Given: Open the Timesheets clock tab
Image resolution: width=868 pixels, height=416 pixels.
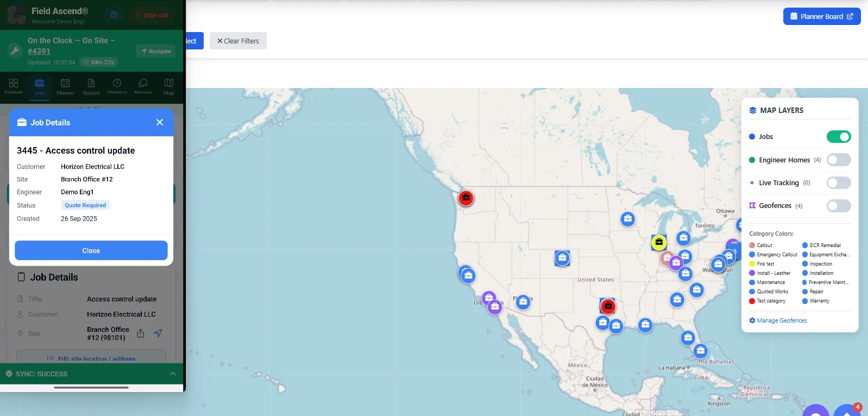Looking at the screenshot, I should (x=117, y=86).
